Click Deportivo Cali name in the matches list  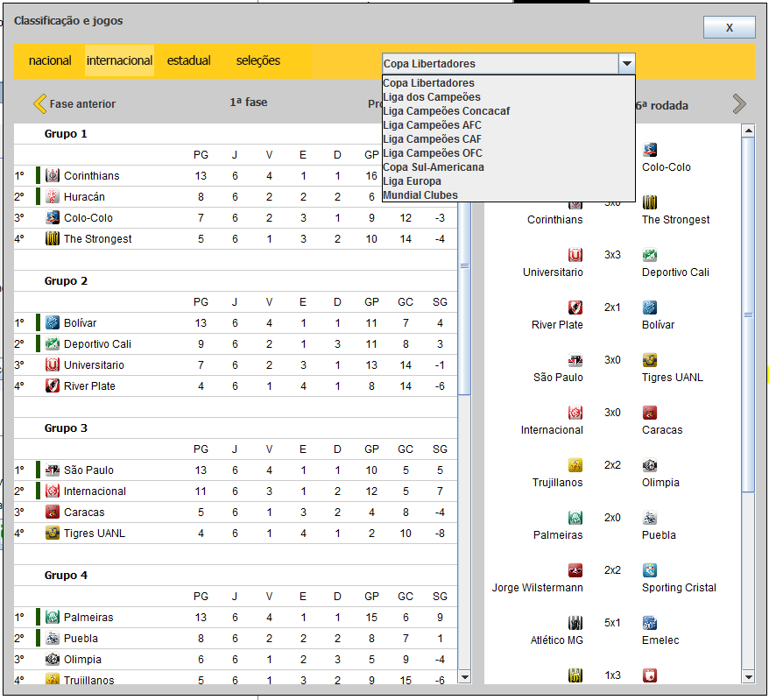675,272
